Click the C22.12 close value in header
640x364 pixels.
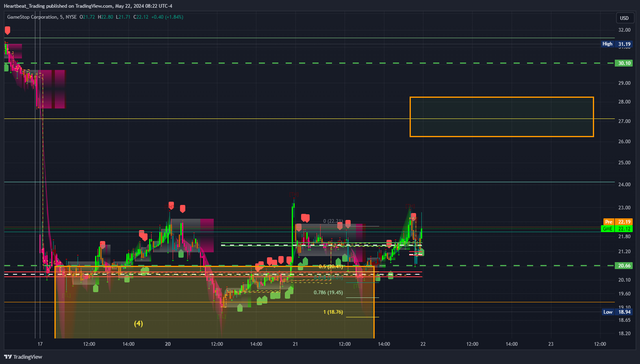coord(141,17)
